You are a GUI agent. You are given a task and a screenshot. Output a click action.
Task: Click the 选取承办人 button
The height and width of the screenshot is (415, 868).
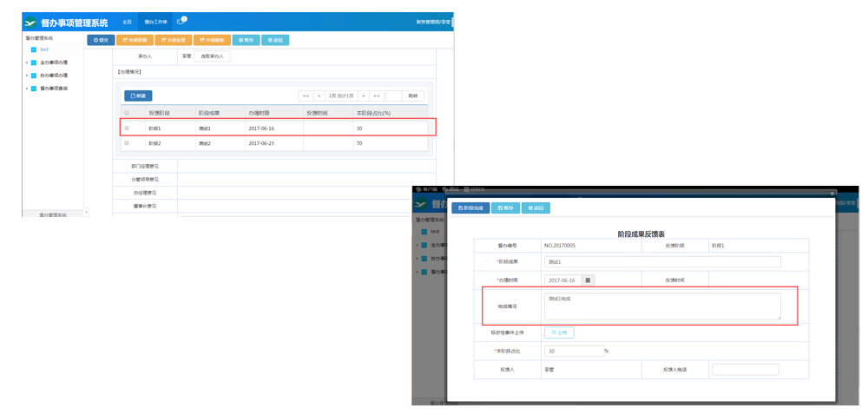pyautogui.click(x=212, y=56)
